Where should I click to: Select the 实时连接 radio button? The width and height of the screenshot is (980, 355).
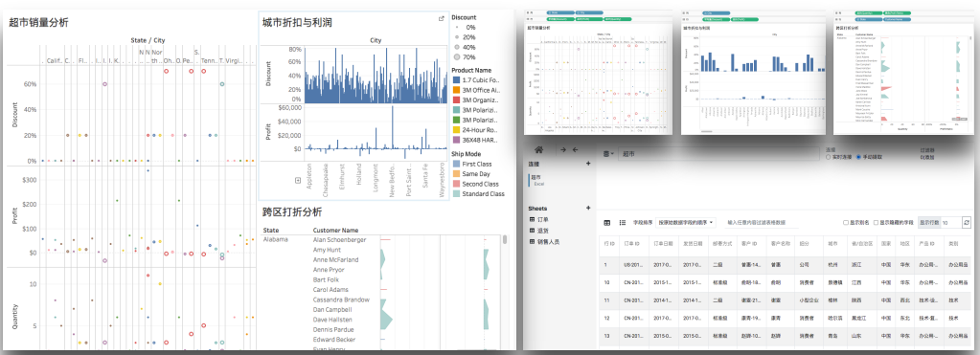pos(829,157)
